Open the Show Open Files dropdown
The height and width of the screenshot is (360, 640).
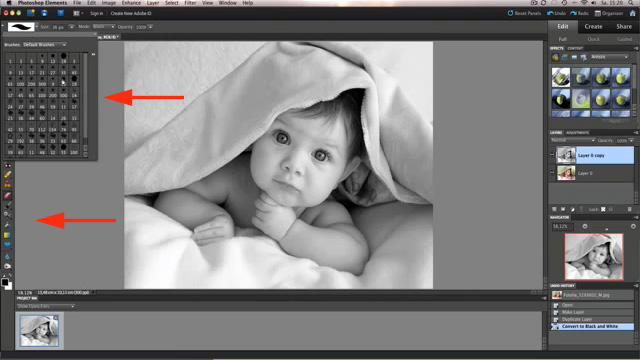pyautogui.click(x=46, y=306)
